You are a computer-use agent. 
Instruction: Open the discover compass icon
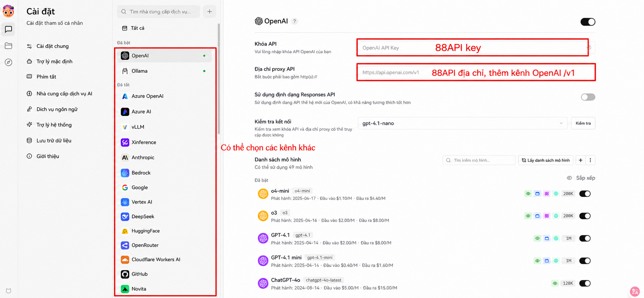coord(8,62)
